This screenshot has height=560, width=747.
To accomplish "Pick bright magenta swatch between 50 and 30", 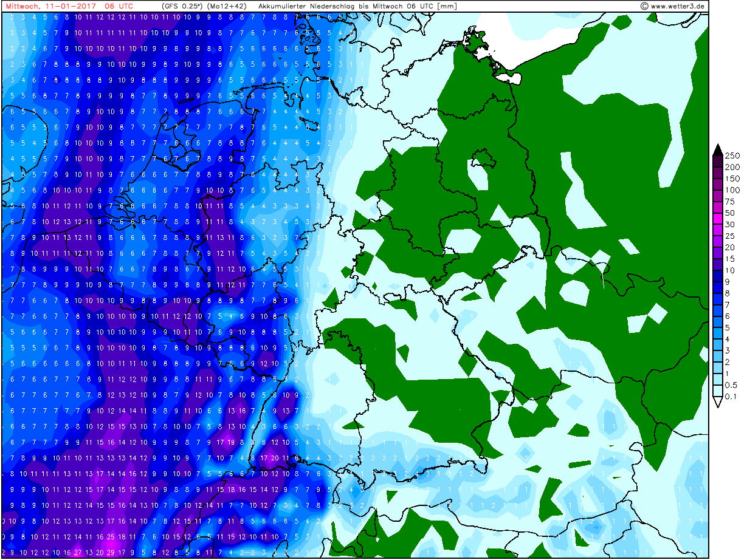I will click(717, 219).
